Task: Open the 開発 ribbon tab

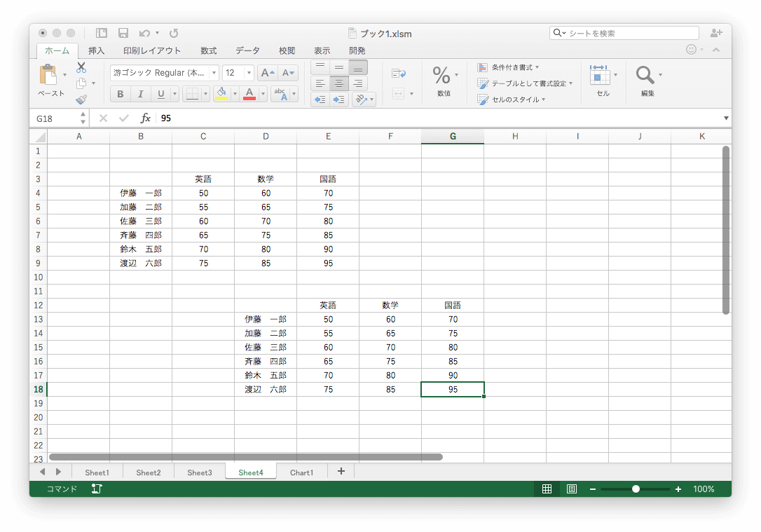Action: pyautogui.click(x=357, y=50)
